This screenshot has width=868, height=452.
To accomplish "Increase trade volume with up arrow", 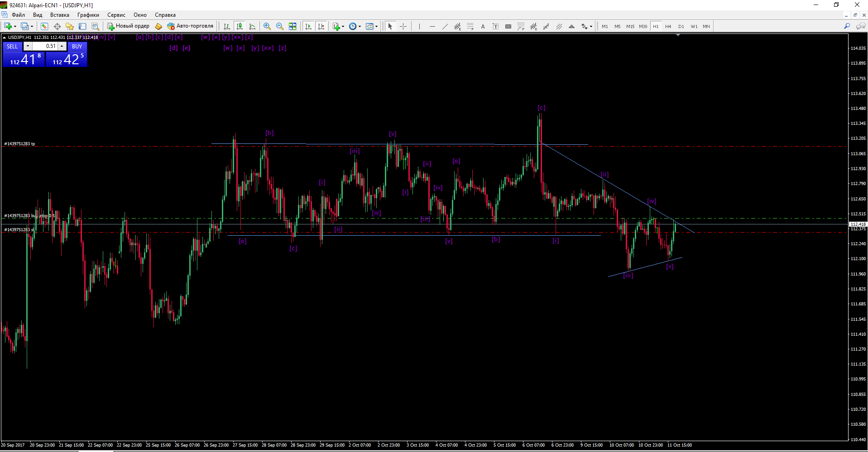I will (x=62, y=46).
